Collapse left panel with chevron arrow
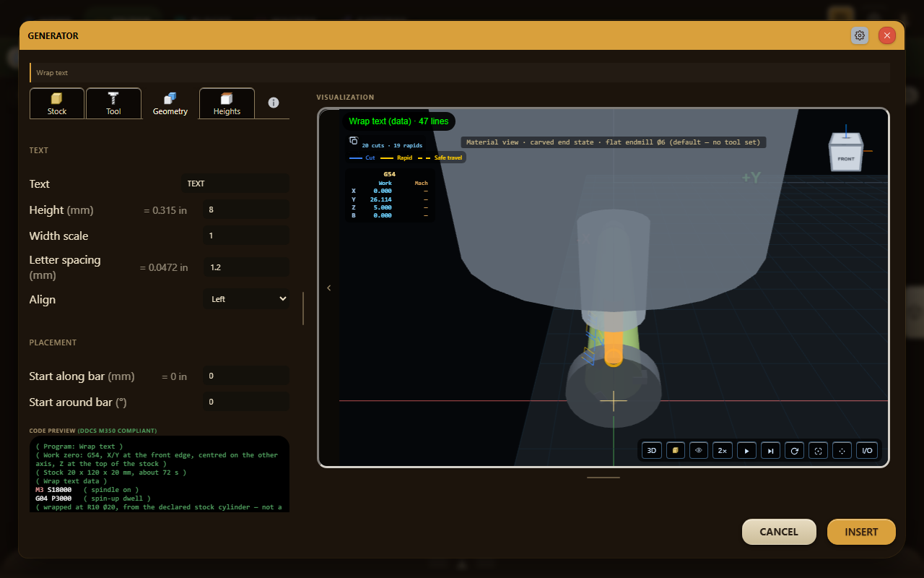This screenshot has width=924, height=578. (329, 288)
